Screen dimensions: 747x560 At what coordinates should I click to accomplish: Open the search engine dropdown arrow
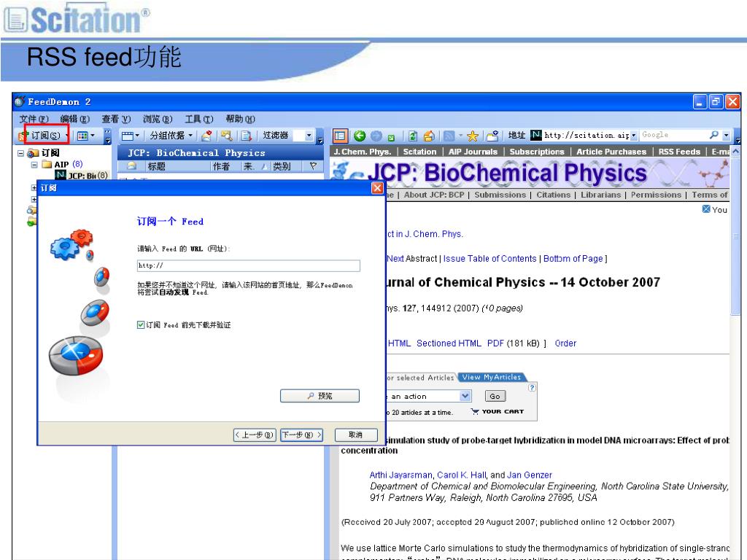[726, 136]
